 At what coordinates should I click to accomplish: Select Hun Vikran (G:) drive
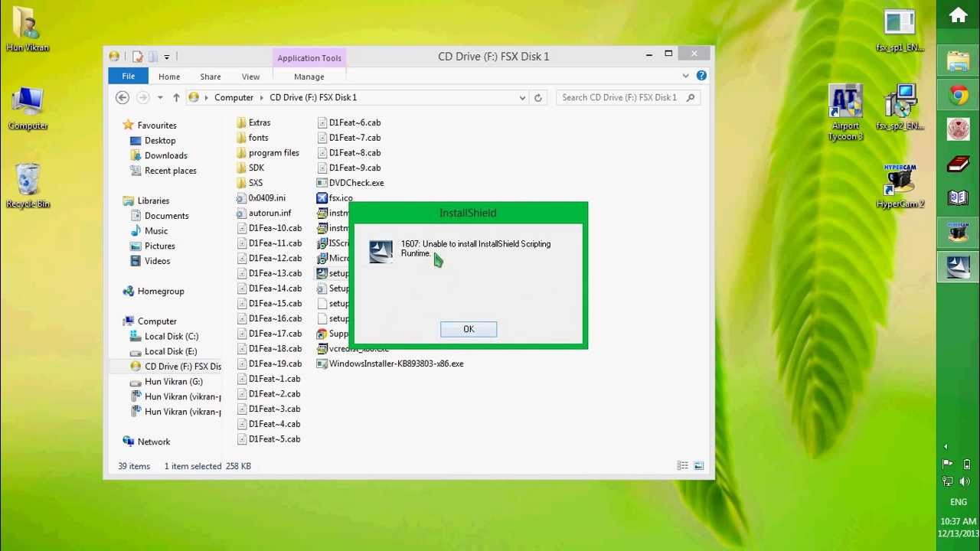click(173, 382)
